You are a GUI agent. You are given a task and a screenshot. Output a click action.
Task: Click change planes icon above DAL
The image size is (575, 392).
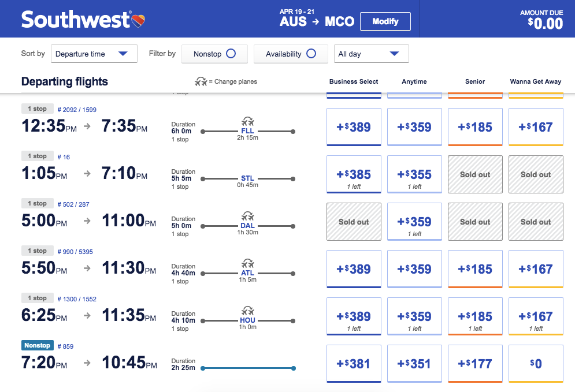247,216
